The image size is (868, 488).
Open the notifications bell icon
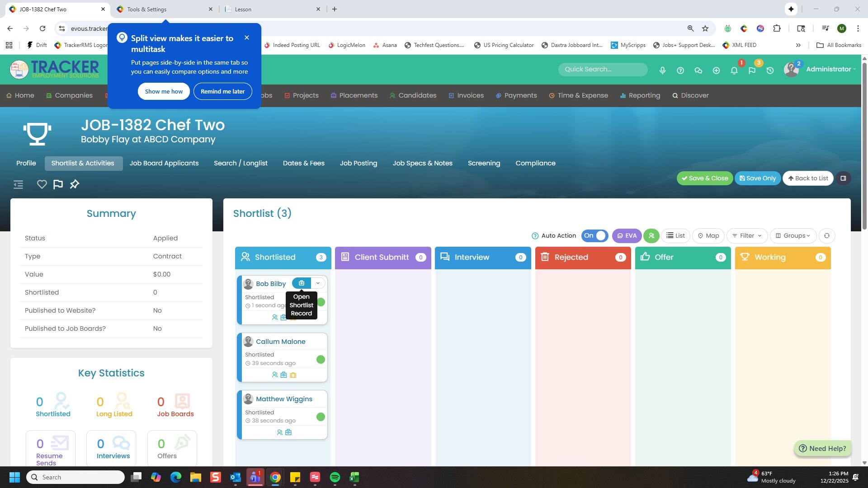coord(734,70)
